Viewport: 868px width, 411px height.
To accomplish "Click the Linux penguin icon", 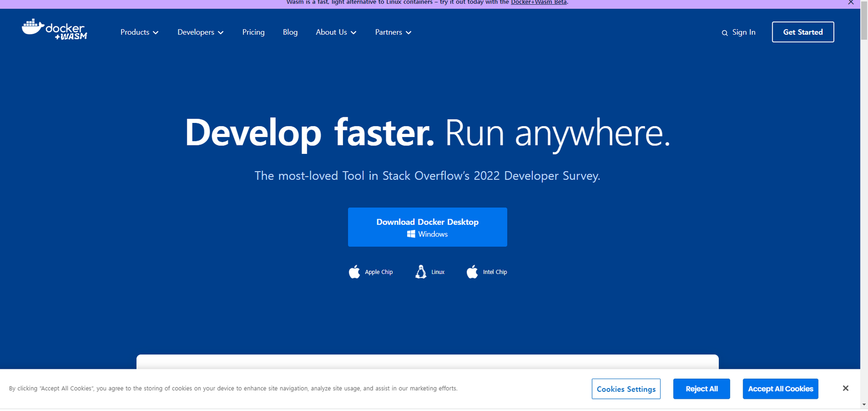I will click(421, 272).
